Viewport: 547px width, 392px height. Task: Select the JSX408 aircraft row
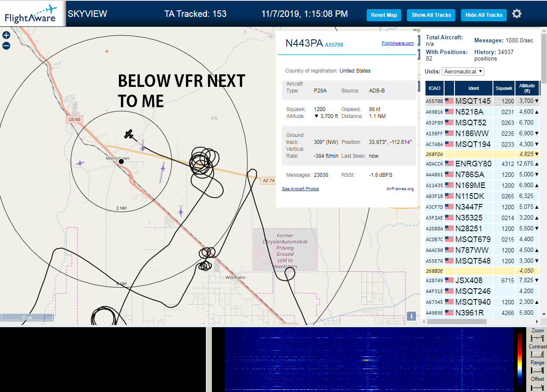(483, 280)
